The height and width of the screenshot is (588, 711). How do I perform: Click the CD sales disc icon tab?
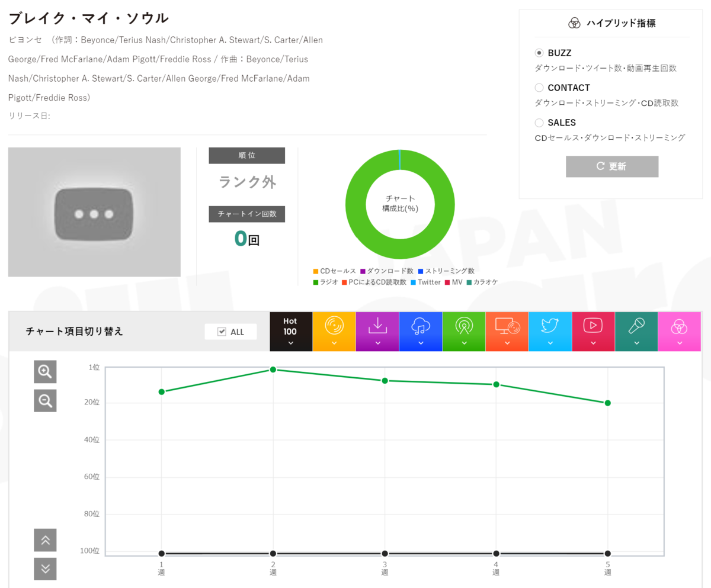(334, 332)
